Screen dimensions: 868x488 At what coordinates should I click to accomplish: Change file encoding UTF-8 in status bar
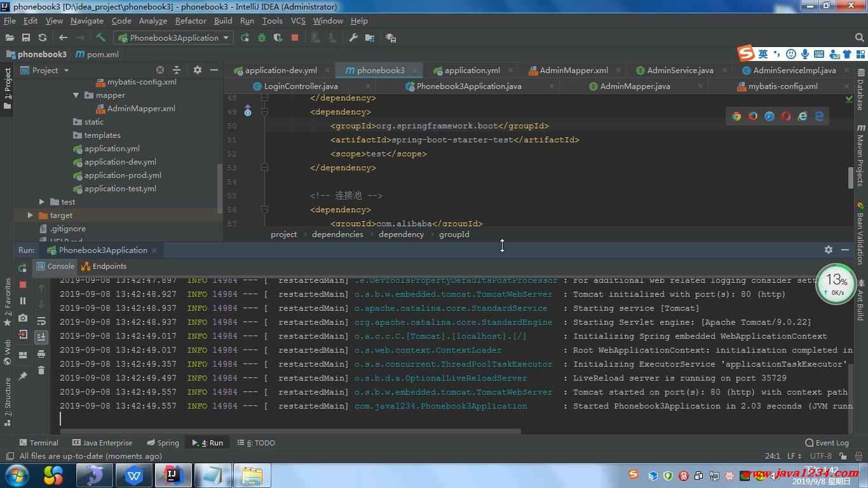coord(820,456)
